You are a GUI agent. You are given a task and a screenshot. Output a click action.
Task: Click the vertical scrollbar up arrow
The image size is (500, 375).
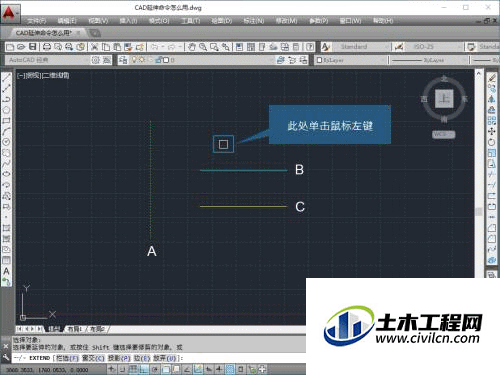click(479, 73)
